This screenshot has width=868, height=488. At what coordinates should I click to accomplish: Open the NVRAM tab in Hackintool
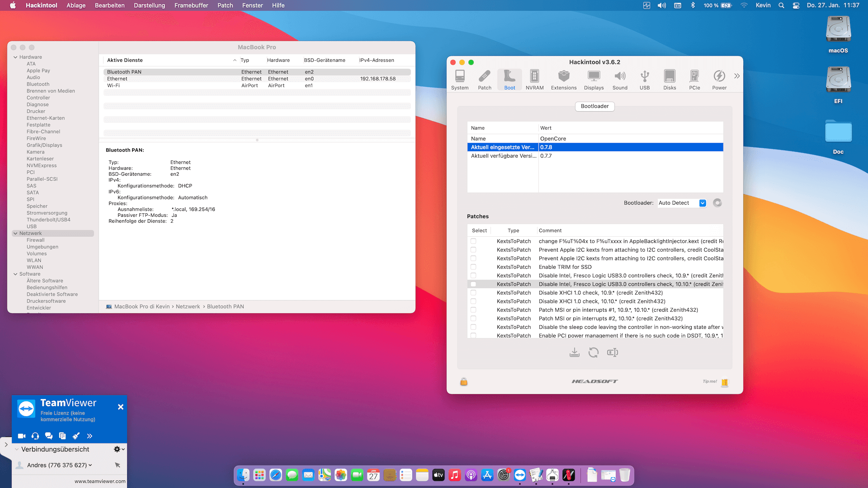tap(534, 80)
